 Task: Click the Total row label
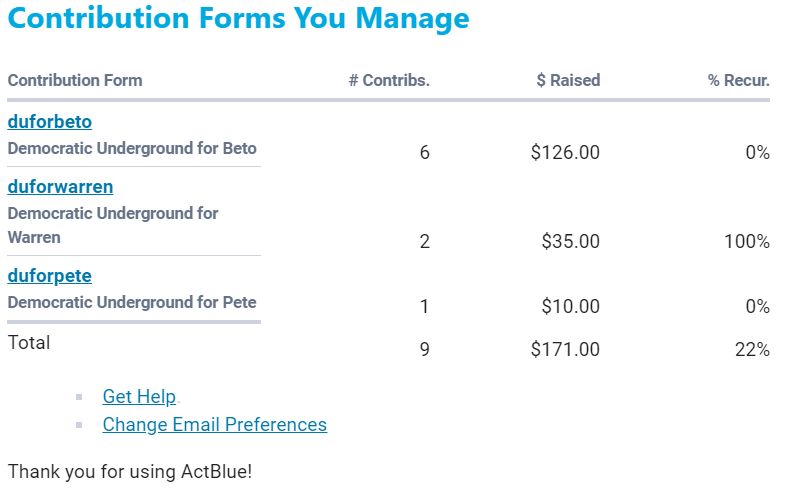coord(29,343)
